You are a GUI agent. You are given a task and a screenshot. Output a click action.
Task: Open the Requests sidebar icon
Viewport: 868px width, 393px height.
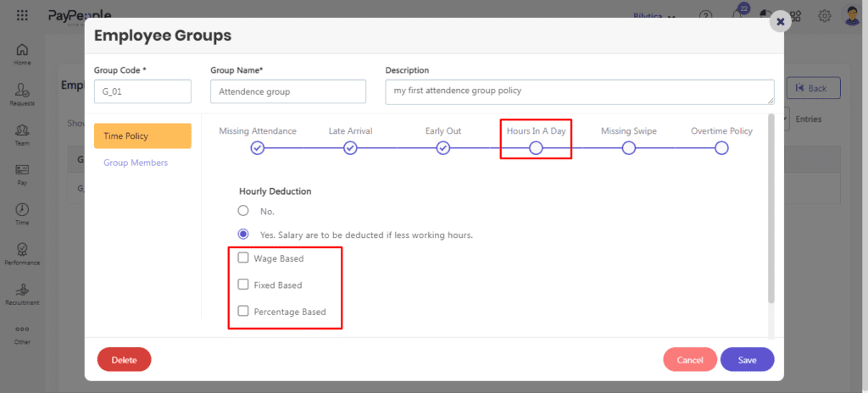tap(22, 90)
